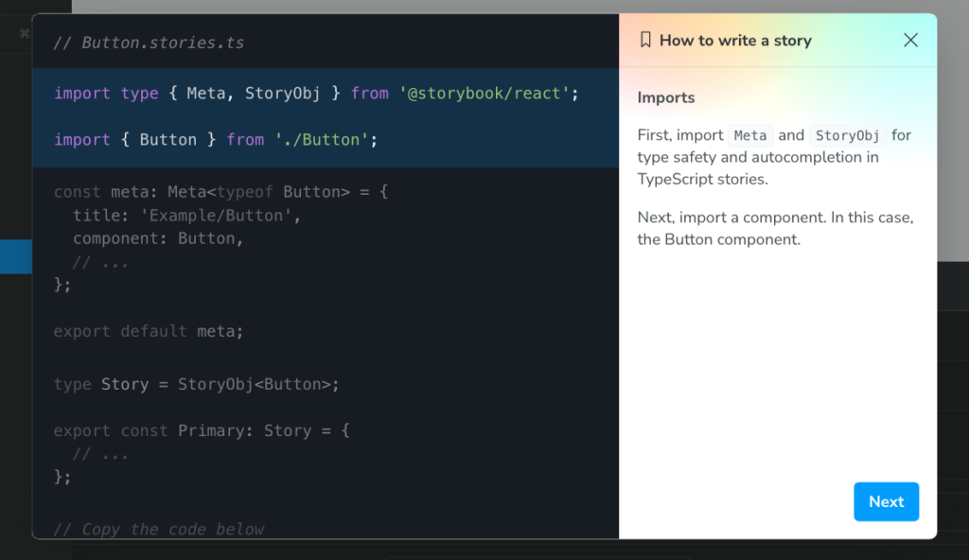Click the component: Button code line
Image resolution: width=969 pixels, height=560 pixels.
[158, 238]
